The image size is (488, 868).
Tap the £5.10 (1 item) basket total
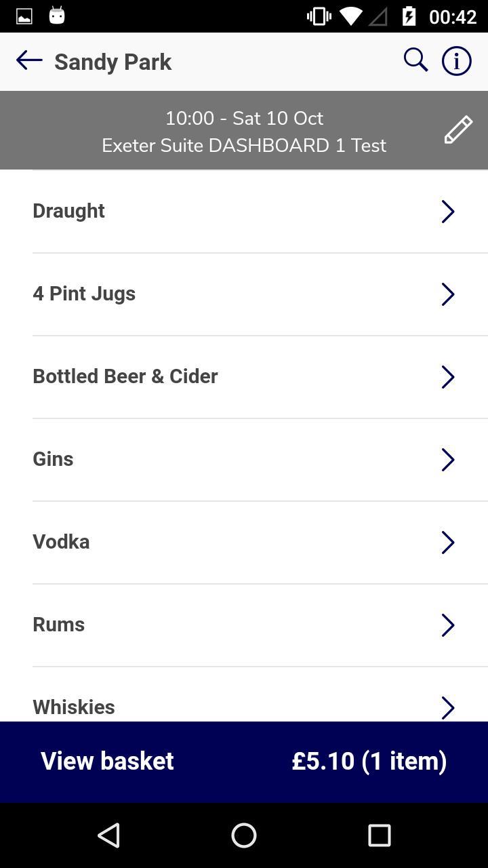(369, 761)
